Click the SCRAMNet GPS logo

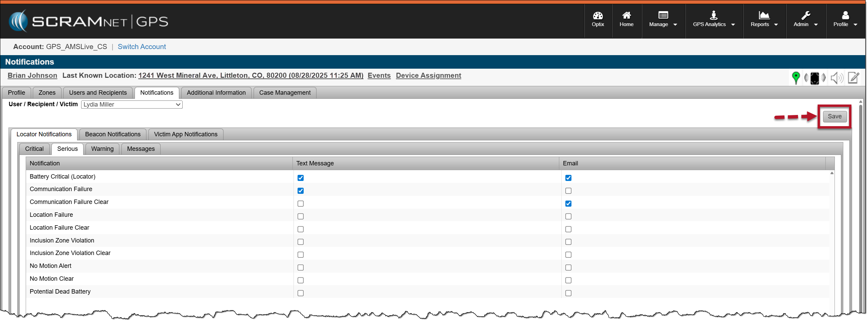89,21
